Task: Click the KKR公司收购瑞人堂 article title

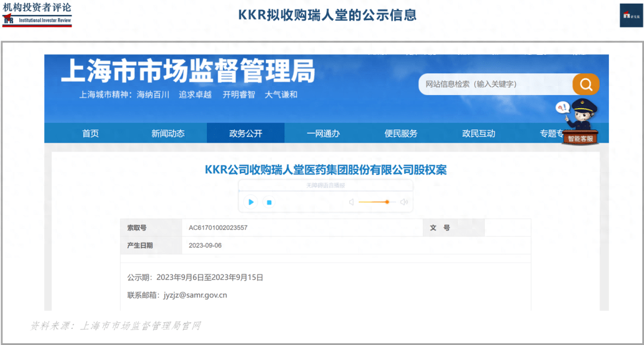Action: coord(326,170)
